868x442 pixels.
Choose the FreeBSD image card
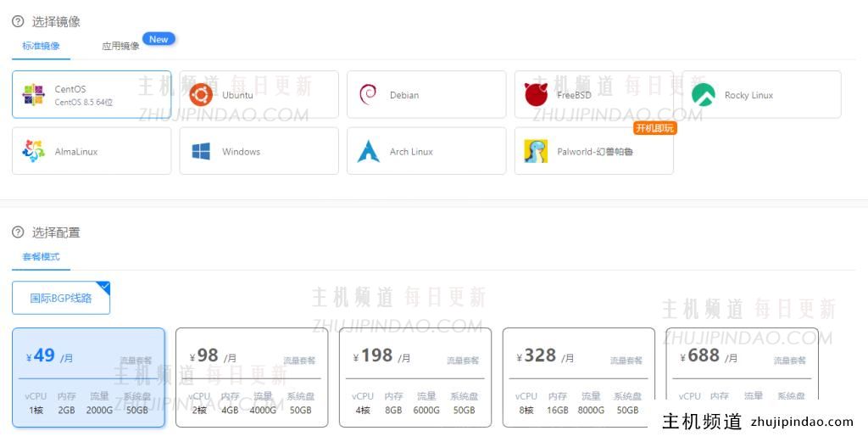[594, 94]
